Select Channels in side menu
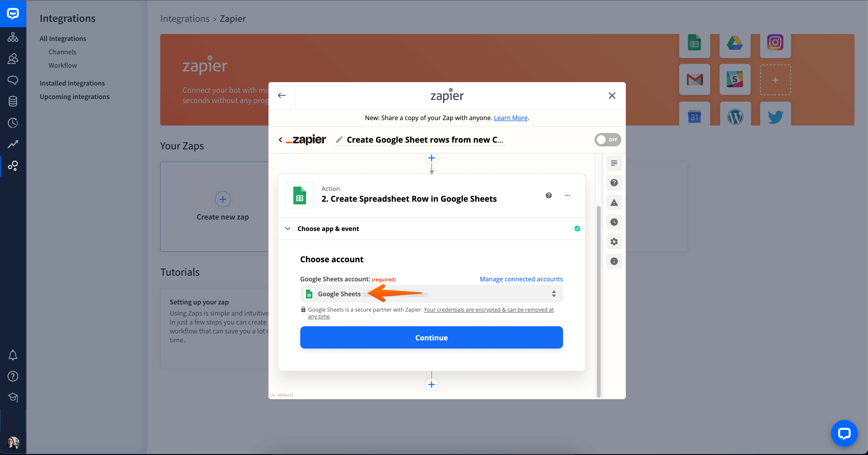Viewport: 868px width, 455px height. pos(62,52)
